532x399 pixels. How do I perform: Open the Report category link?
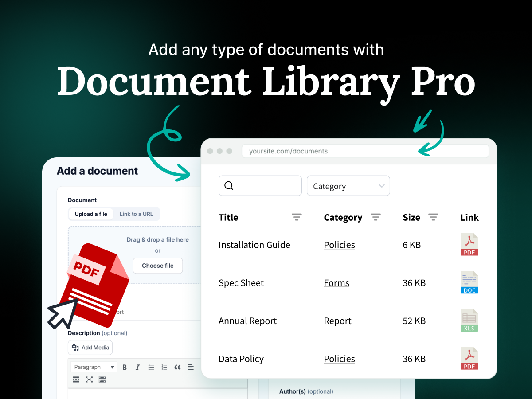338,321
